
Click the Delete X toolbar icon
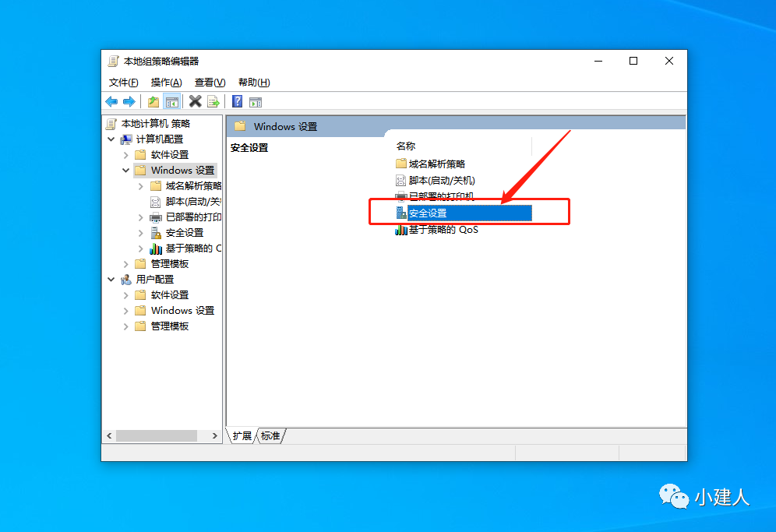click(196, 101)
